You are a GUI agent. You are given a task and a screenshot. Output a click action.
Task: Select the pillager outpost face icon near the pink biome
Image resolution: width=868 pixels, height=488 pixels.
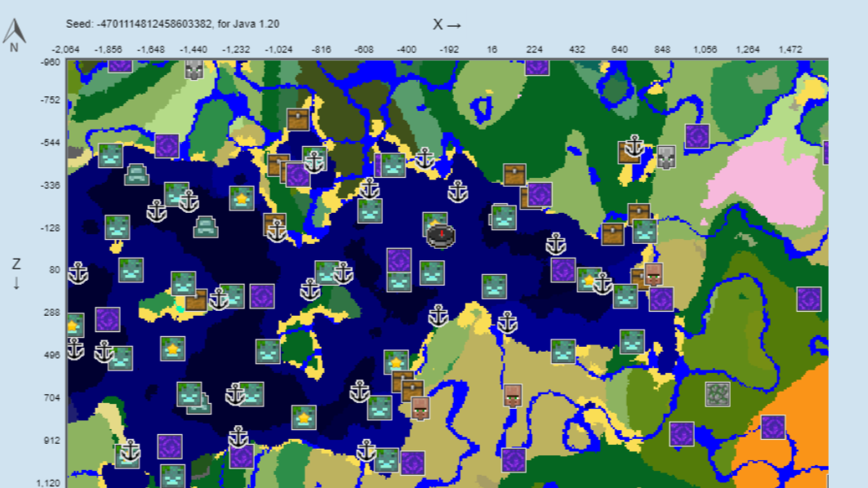[x=665, y=158]
